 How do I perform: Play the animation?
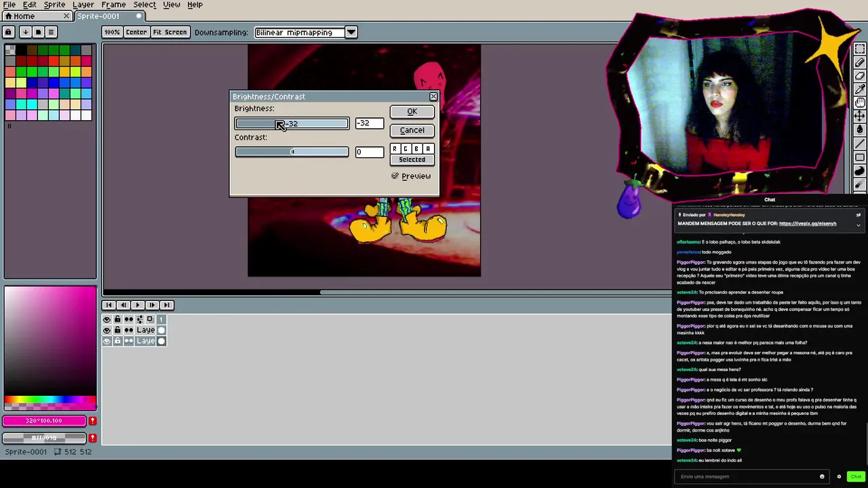click(x=138, y=305)
